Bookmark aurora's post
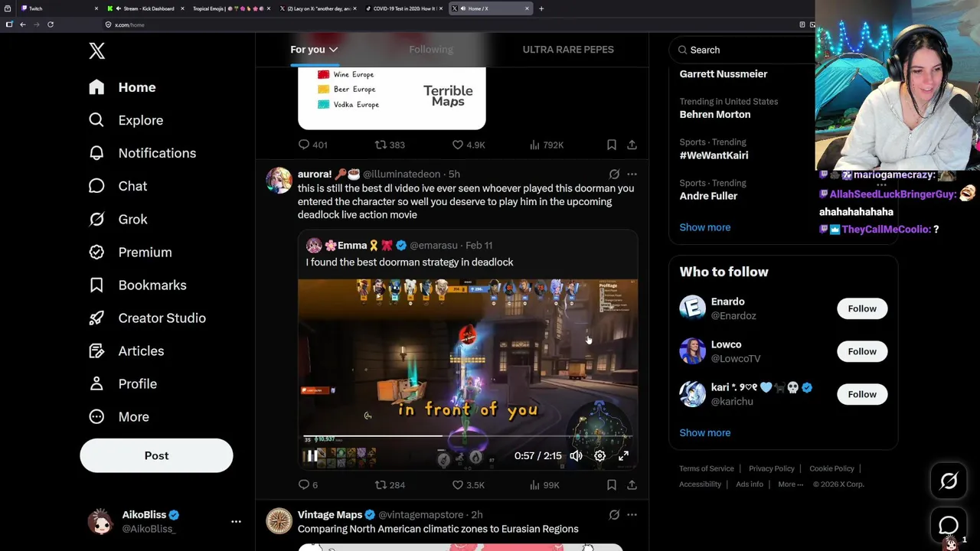Viewport: 980px width, 551px height. 612,485
